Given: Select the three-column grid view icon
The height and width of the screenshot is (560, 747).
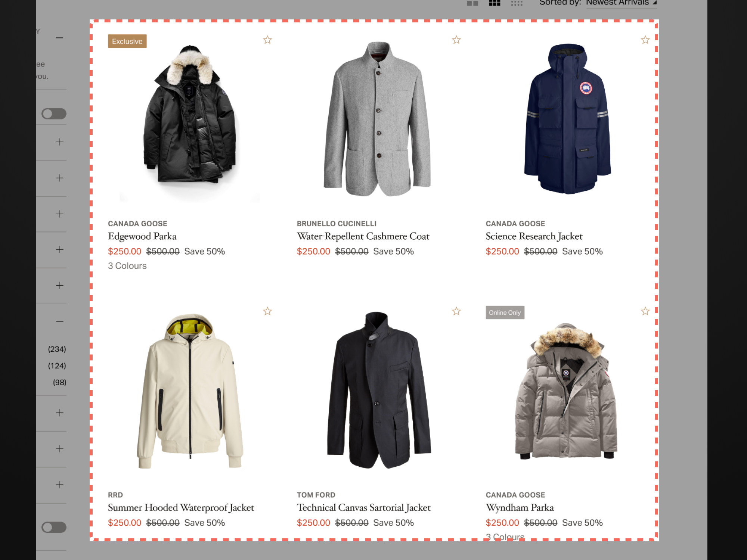Looking at the screenshot, I should pyautogui.click(x=495, y=3).
